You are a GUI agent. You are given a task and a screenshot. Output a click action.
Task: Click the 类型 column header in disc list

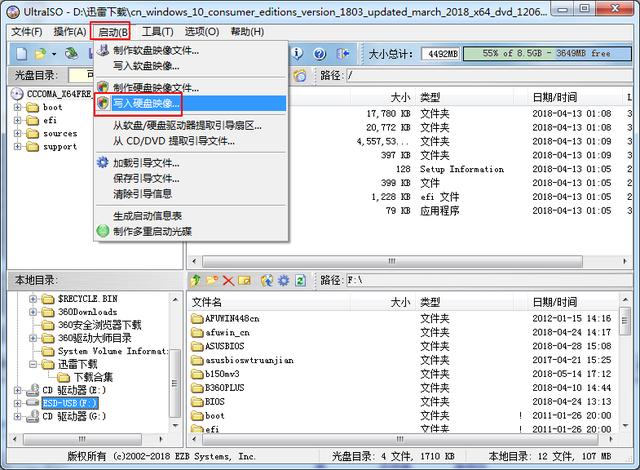(430, 97)
